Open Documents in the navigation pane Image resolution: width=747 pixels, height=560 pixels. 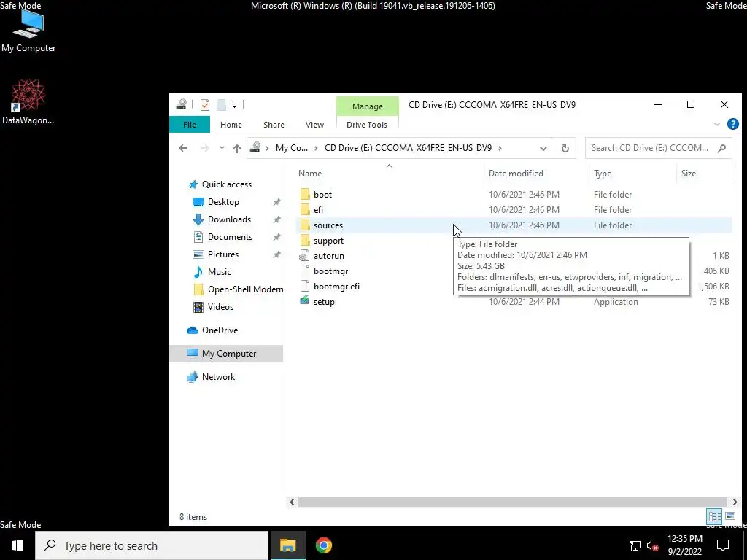point(230,237)
